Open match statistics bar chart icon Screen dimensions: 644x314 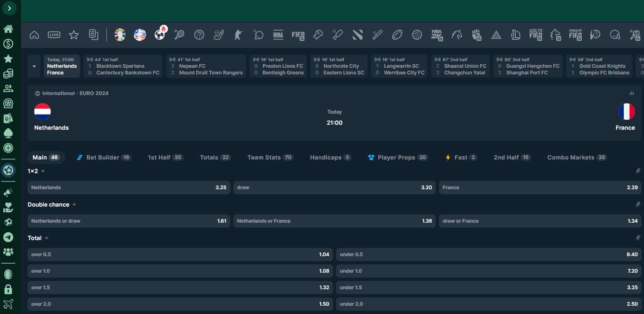point(632,93)
